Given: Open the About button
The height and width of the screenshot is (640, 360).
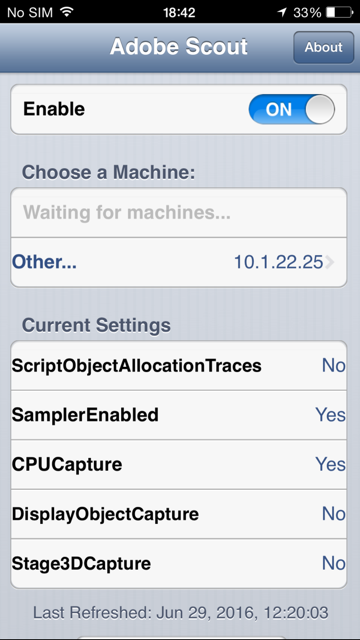Looking at the screenshot, I should coord(324,47).
